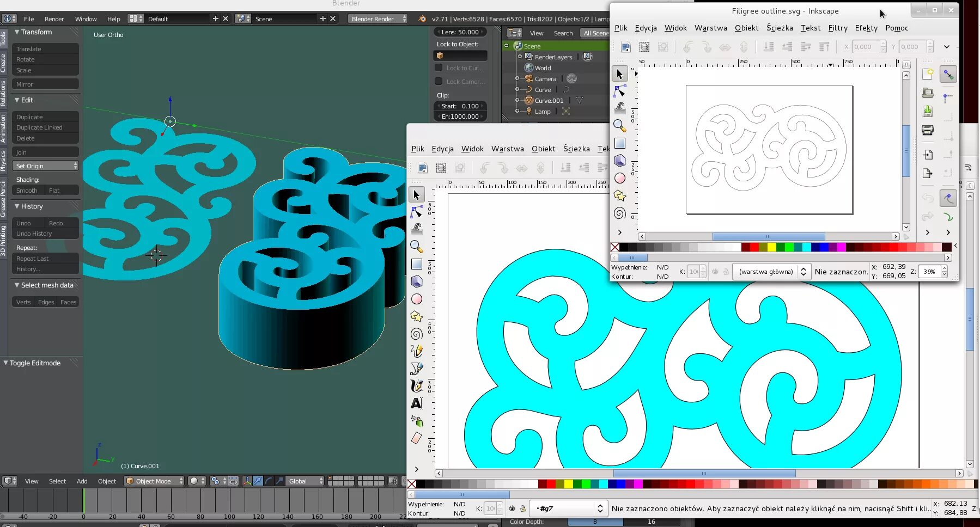The height and width of the screenshot is (527, 980).
Task: Open the (warstwa główna) layer dropdown
Action: pyautogui.click(x=771, y=272)
